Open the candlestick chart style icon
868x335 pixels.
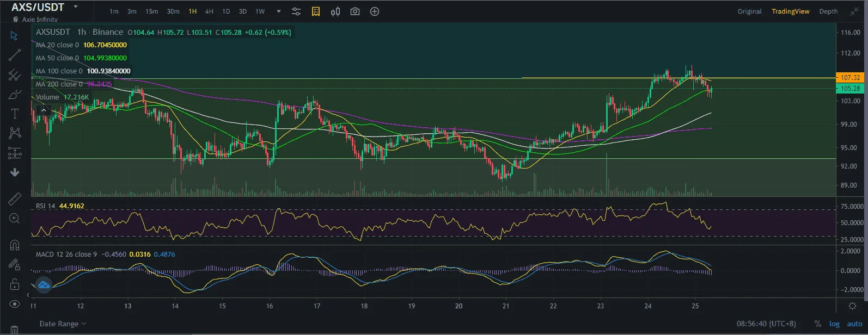335,11
